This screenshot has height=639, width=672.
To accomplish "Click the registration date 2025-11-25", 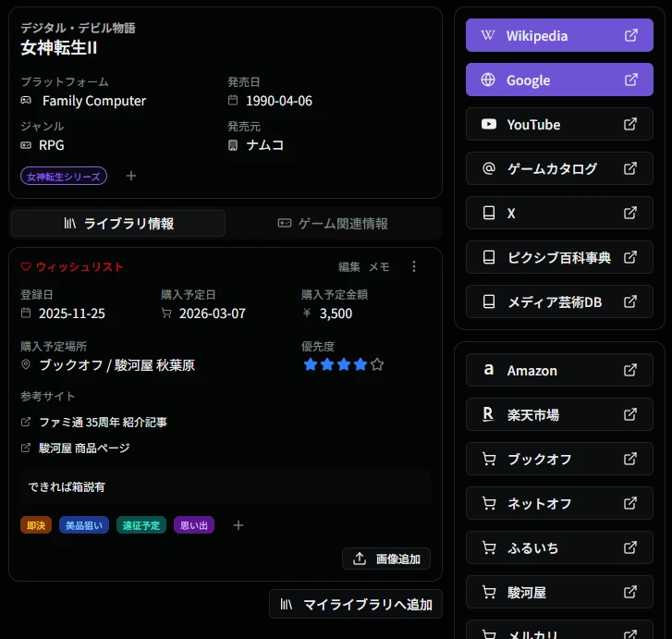I will click(x=71, y=313).
